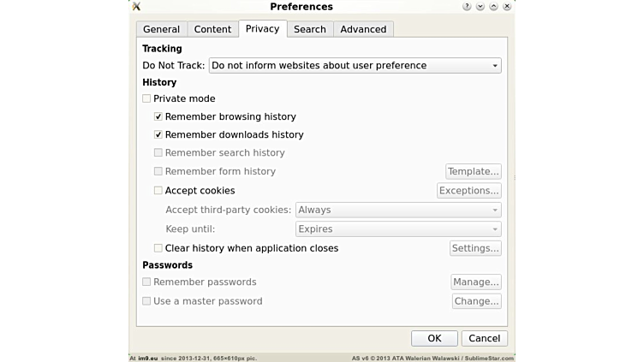Uncheck Remember downloads history
This screenshot has height=362, width=644.
tap(158, 134)
